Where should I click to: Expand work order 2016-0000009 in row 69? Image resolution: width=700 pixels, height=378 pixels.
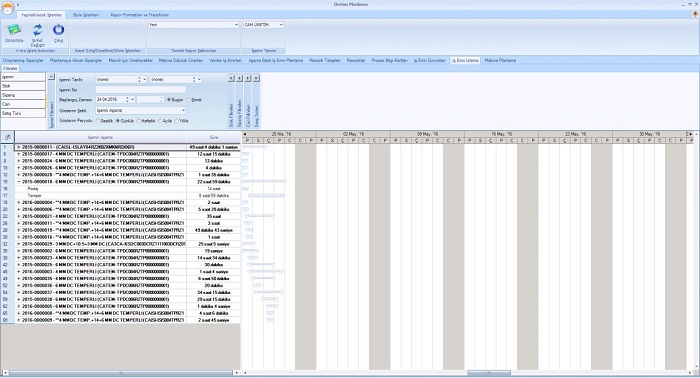coord(18,320)
